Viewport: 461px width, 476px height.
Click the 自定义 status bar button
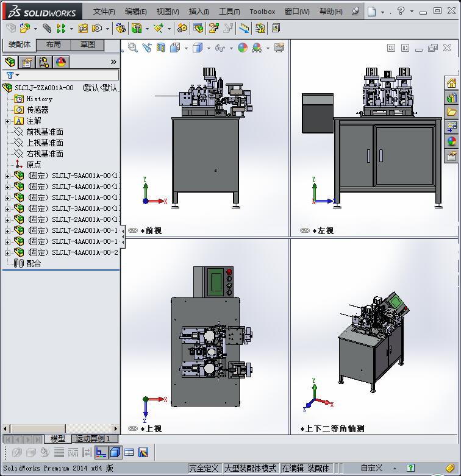tap(371, 468)
